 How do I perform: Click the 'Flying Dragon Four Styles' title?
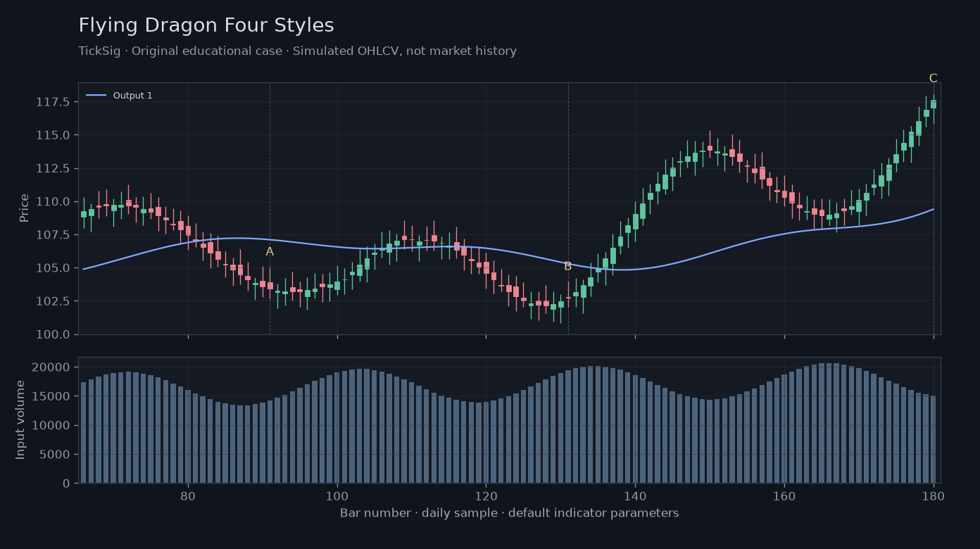tap(206, 25)
